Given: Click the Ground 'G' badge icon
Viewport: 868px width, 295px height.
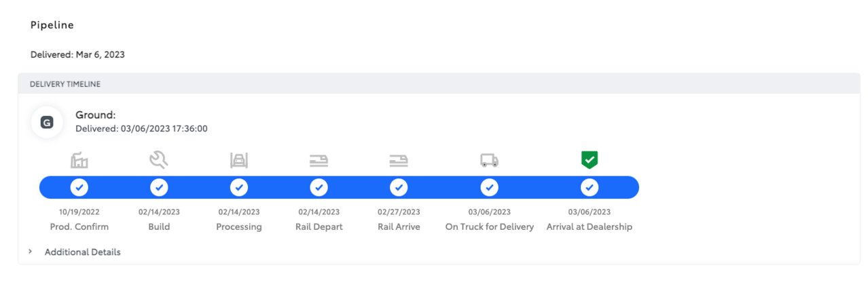Looking at the screenshot, I should pos(47,123).
